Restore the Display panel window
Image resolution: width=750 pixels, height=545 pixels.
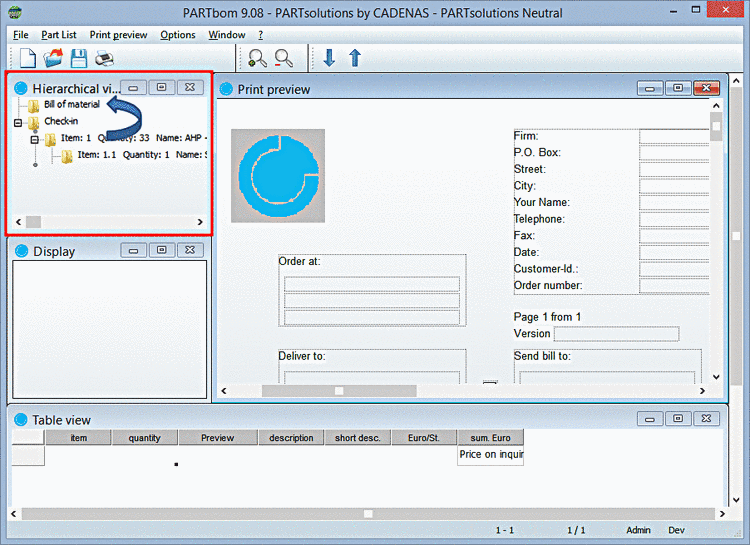[162, 250]
